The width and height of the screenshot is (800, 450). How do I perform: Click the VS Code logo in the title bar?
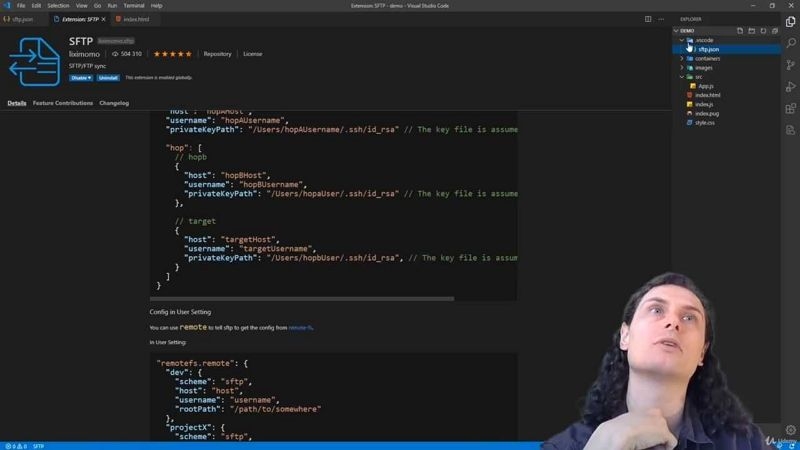pos(7,6)
